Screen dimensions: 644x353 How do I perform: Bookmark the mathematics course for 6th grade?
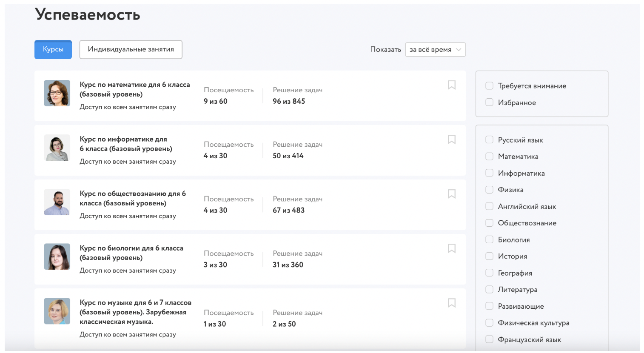[x=452, y=85]
